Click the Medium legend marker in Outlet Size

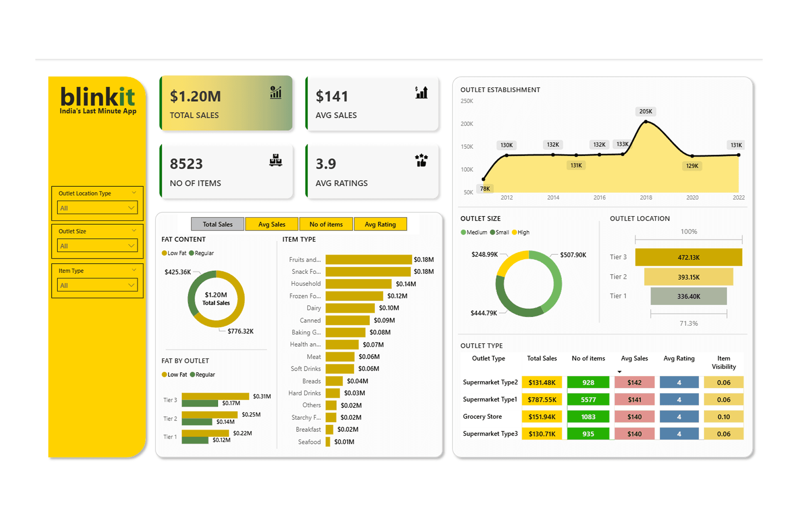click(463, 232)
